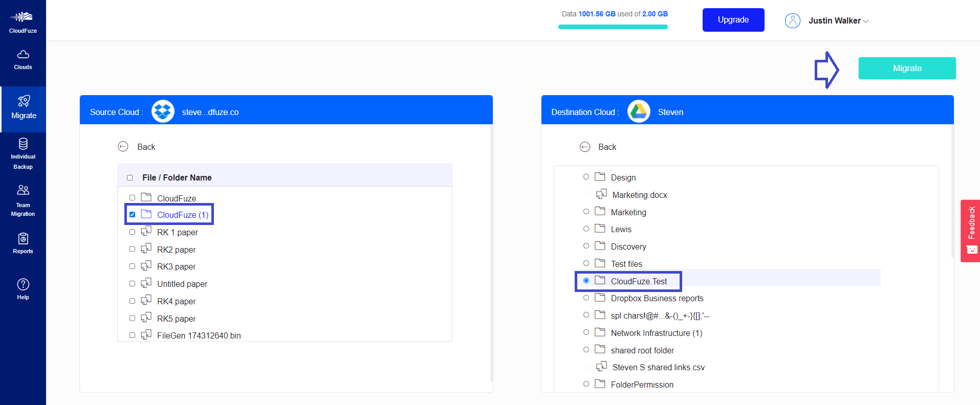The image size is (980, 405).
Task: Click Back arrow in Destination Cloud panel
Action: click(x=585, y=147)
